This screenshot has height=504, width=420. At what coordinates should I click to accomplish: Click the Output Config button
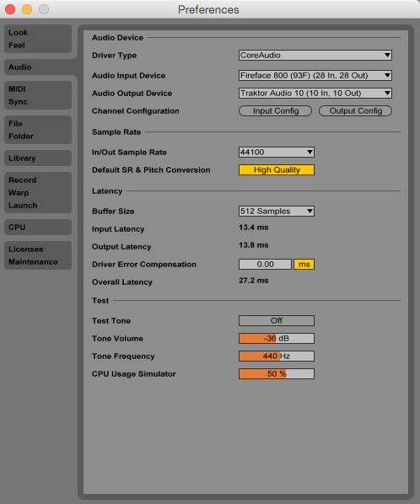click(355, 111)
